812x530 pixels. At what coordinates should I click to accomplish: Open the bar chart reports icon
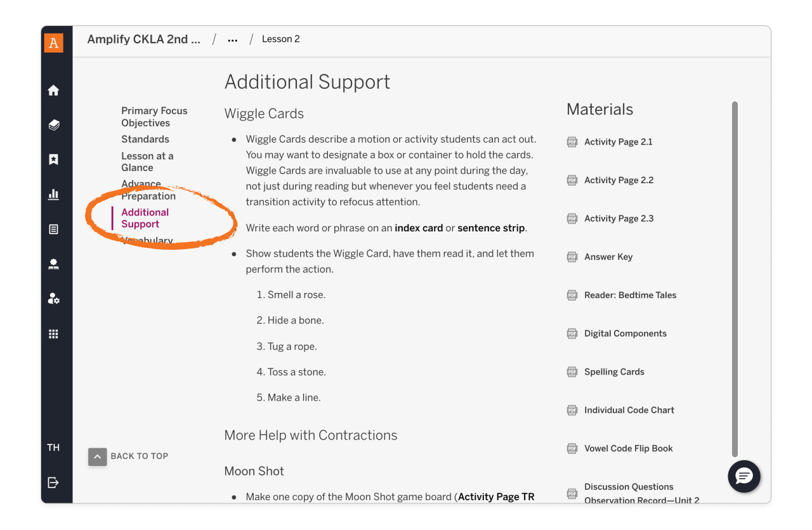pos(54,195)
